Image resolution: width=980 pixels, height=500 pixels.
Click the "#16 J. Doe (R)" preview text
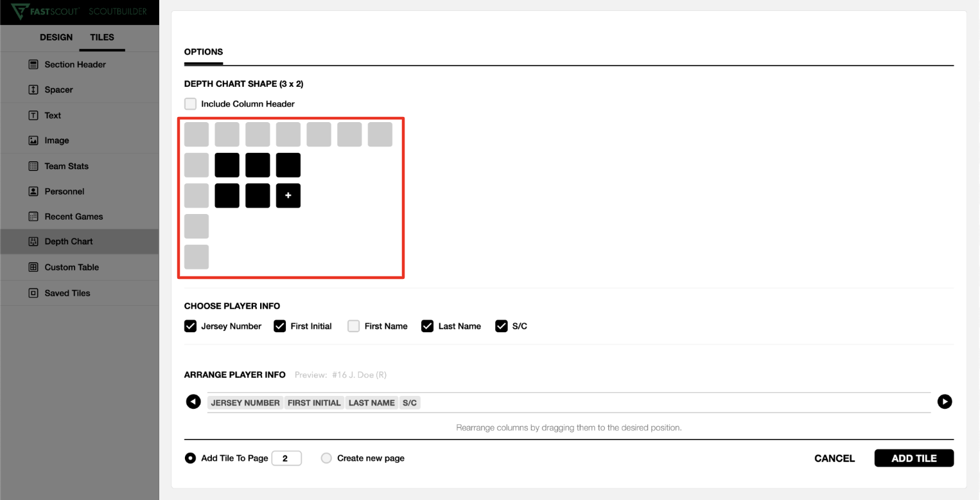pos(360,375)
